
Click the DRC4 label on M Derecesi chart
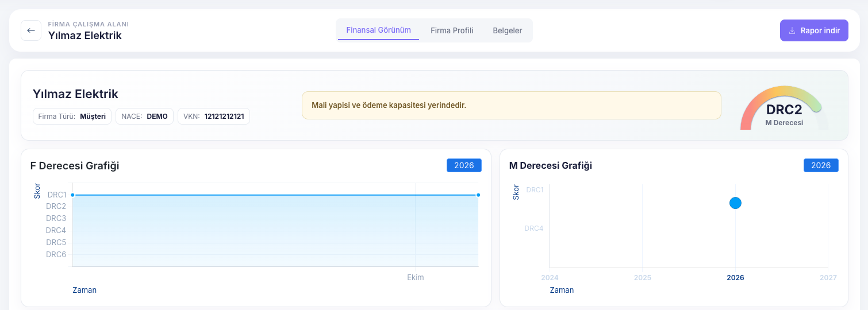pyautogui.click(x=534, y=228)
